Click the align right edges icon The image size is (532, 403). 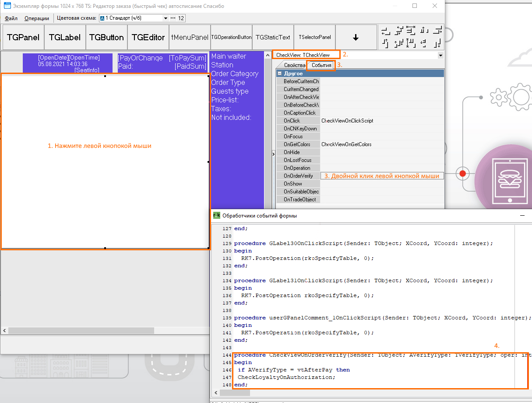click(438, 31)
